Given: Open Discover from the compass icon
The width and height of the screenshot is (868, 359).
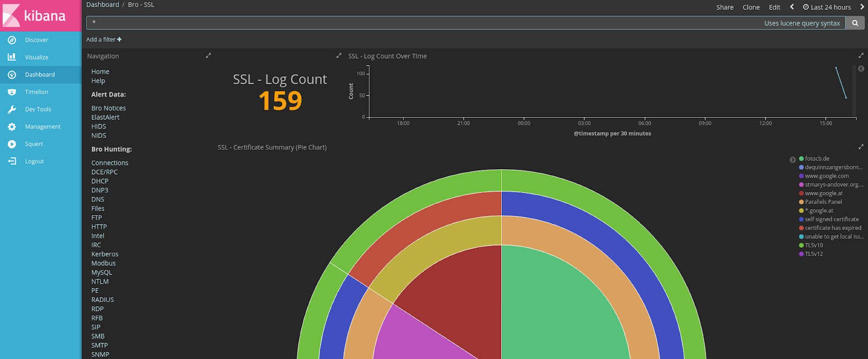Looking at the screenshot, I should pyautogui.click(x=12, y=40).
